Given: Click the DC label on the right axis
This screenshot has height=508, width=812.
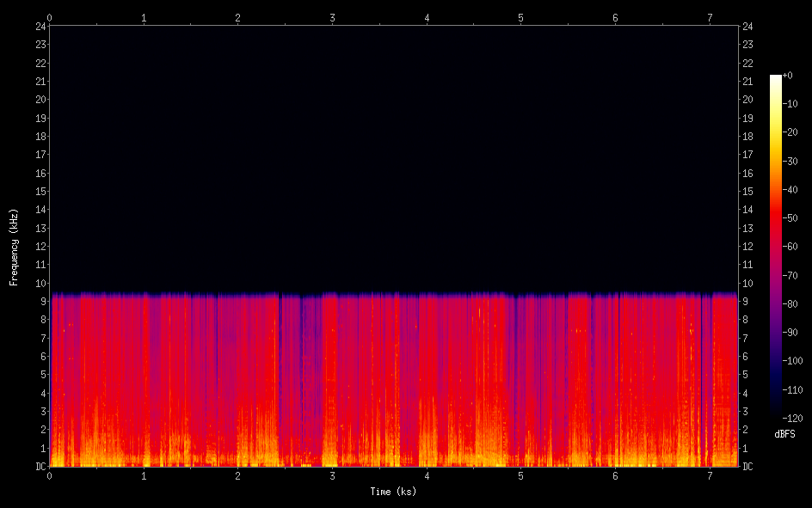Looking at the screenshot, I should pyautogui.click(x=747, y=467).
